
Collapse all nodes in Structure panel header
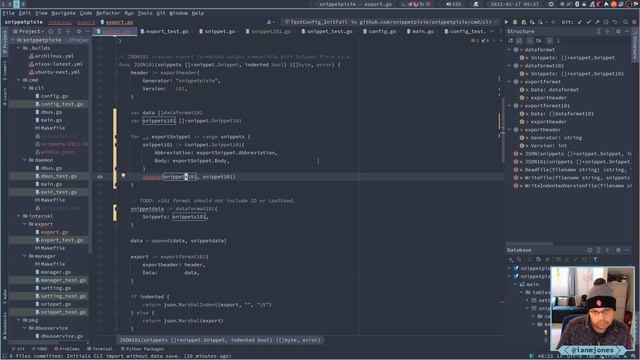607,31
